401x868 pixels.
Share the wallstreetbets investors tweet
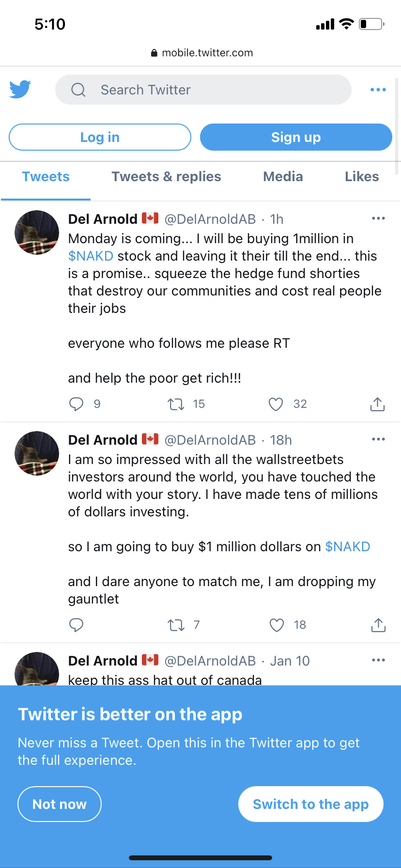(378, 625)
